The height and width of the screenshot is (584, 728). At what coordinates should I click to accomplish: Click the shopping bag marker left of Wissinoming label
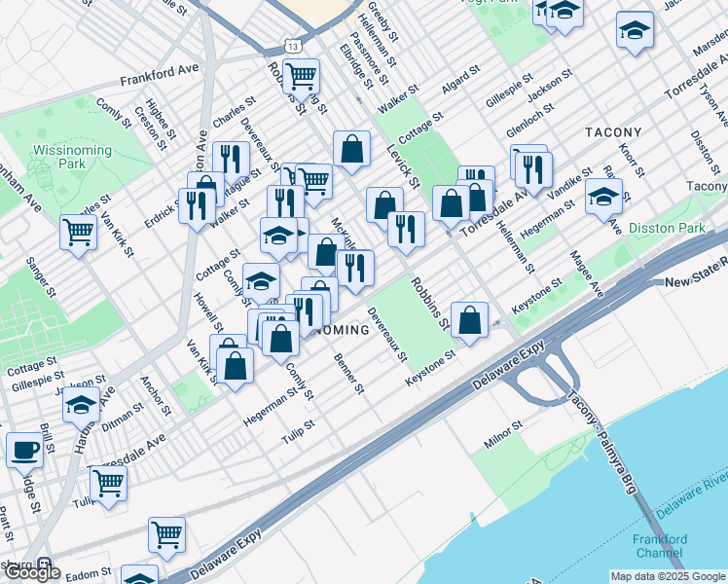click(x=281, y=339)
